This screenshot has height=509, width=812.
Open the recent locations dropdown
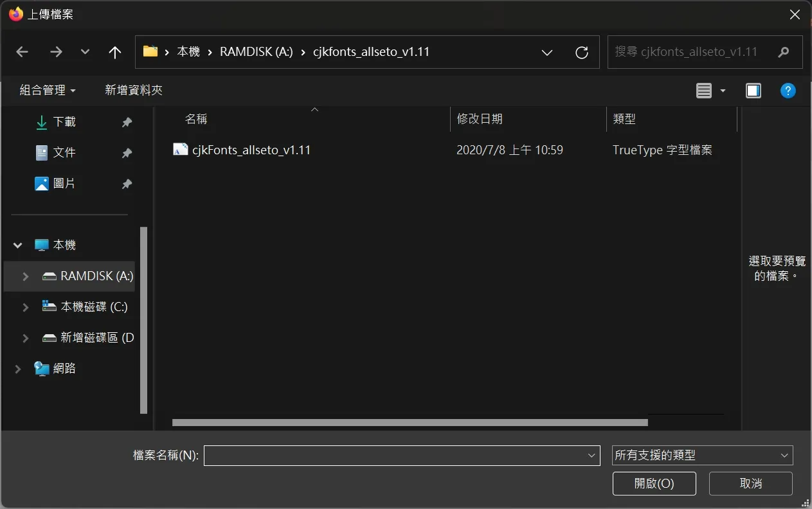coord(85,52)
